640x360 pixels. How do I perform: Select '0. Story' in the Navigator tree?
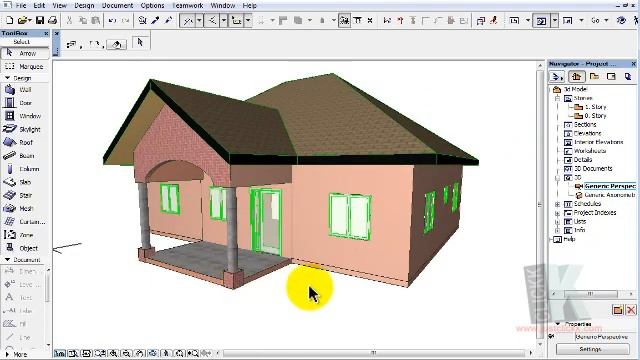tap(595, 116)
